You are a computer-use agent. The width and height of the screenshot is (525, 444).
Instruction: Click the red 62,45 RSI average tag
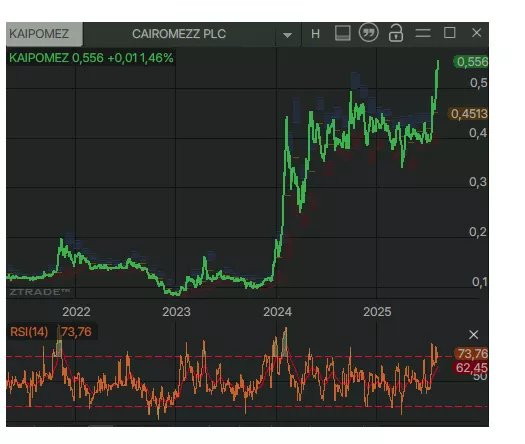pos(471,368)
